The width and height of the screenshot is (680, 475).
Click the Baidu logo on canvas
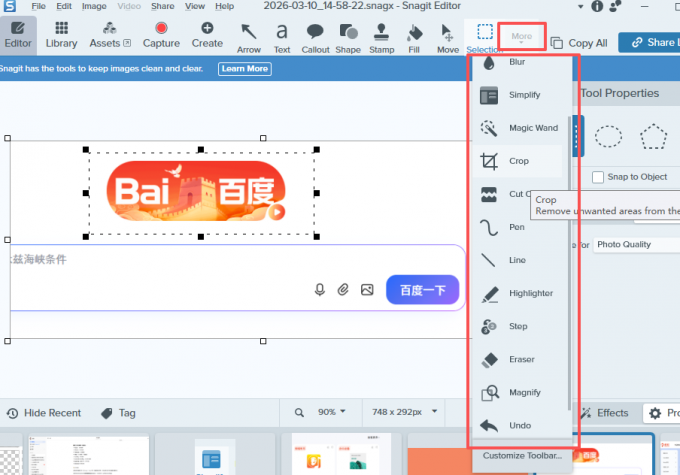pos(196,191)
